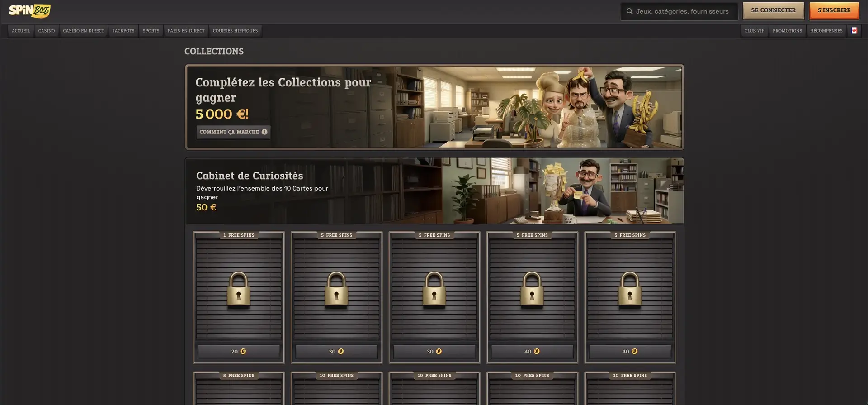The image size is (868, 405).
Task: Open Paris en direct
Action: pos(186,31)
